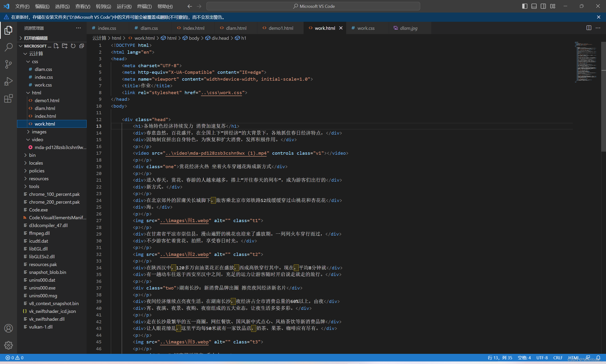Dismiss the update warning banner

[598, 17]
